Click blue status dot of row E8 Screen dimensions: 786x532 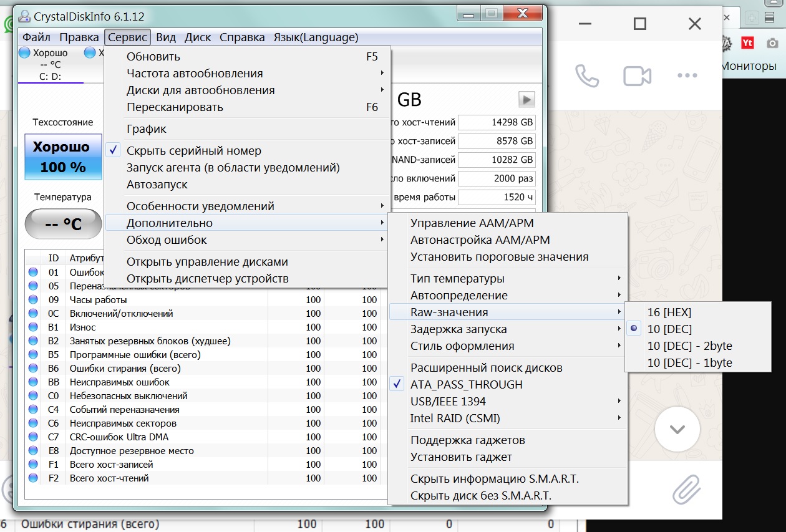32,451
